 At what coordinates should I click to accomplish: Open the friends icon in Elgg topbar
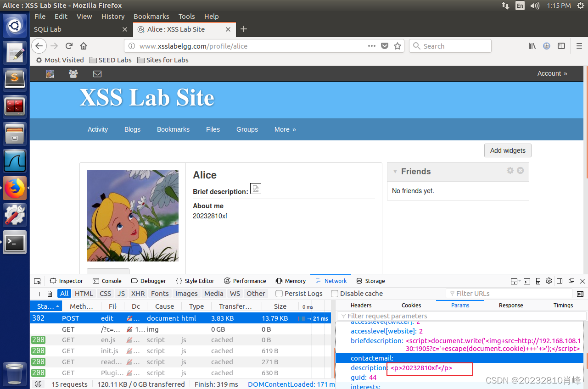coord(73,73)
